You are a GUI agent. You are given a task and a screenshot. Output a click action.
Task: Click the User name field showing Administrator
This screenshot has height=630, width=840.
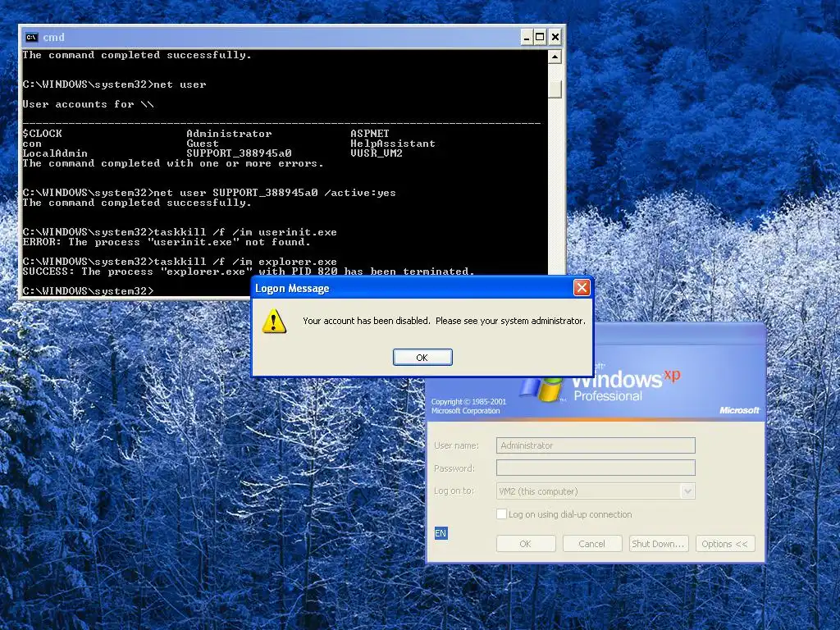coord(596,445)
